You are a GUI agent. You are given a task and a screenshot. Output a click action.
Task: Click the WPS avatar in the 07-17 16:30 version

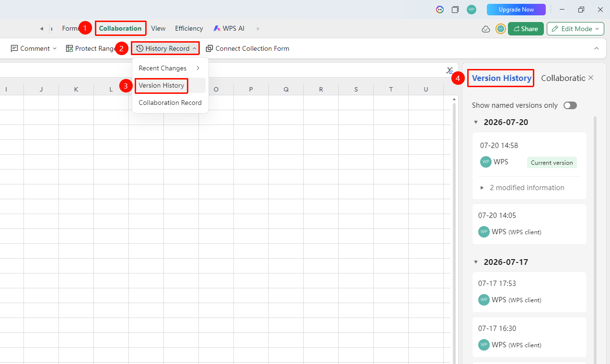484,345
